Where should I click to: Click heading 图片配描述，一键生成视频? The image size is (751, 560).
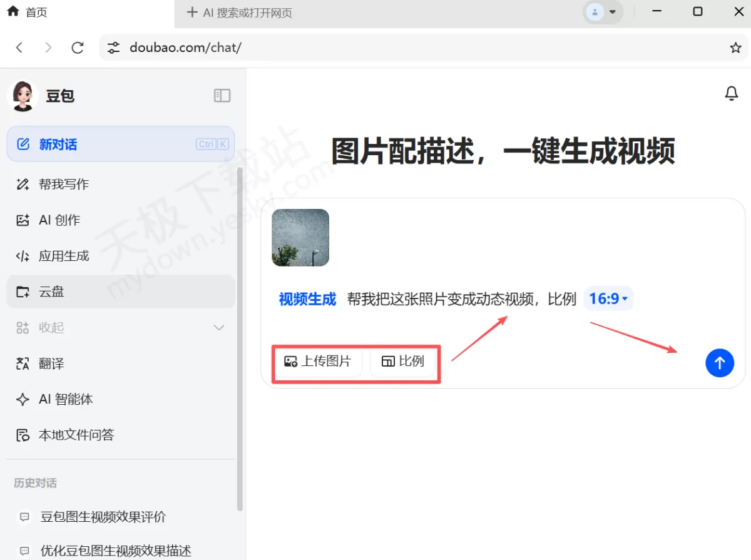(x=503, y=151)
